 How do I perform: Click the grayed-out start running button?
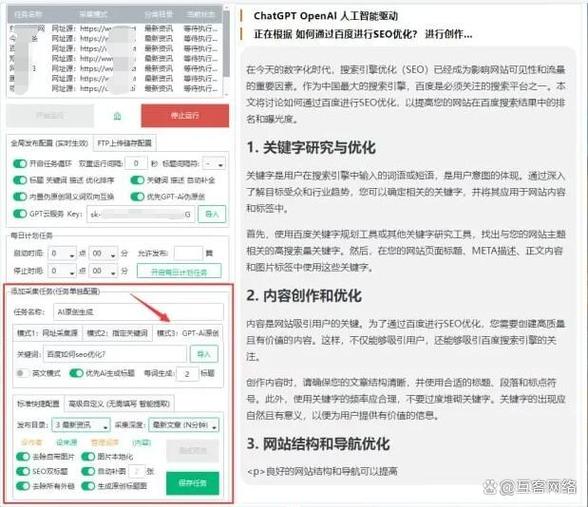click(50, 116)
